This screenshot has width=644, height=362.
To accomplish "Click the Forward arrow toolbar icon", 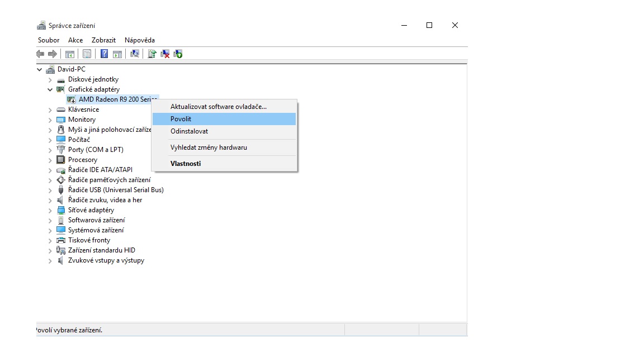I will (x=52, y=54).
